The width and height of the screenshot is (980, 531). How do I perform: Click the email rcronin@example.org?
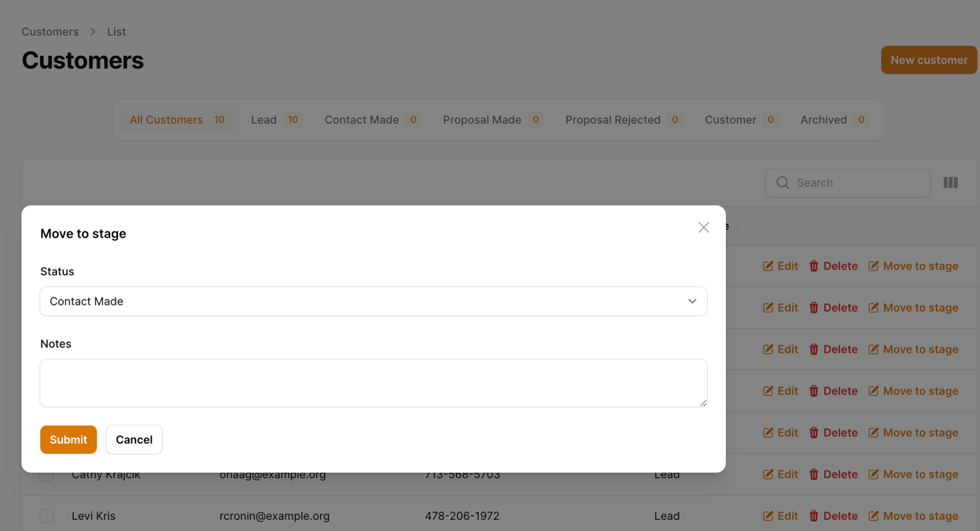click(x=274, y=516)
